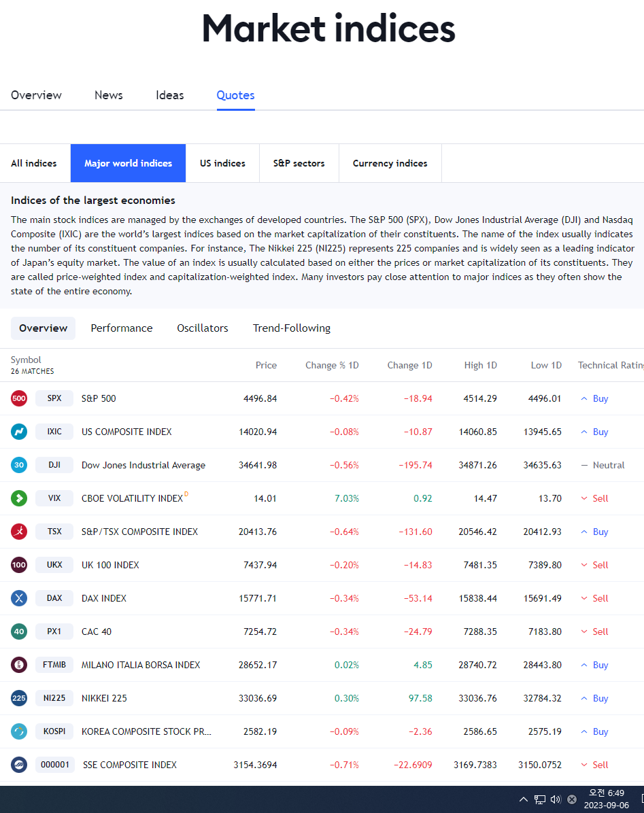Select the All indices category

(x=34, y=163)
